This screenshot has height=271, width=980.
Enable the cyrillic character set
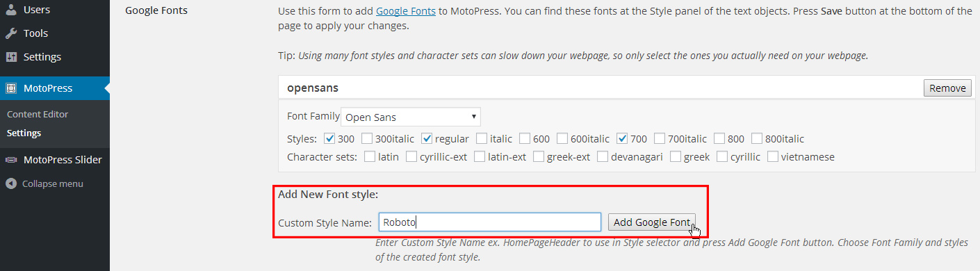click(x=723, y=156)
